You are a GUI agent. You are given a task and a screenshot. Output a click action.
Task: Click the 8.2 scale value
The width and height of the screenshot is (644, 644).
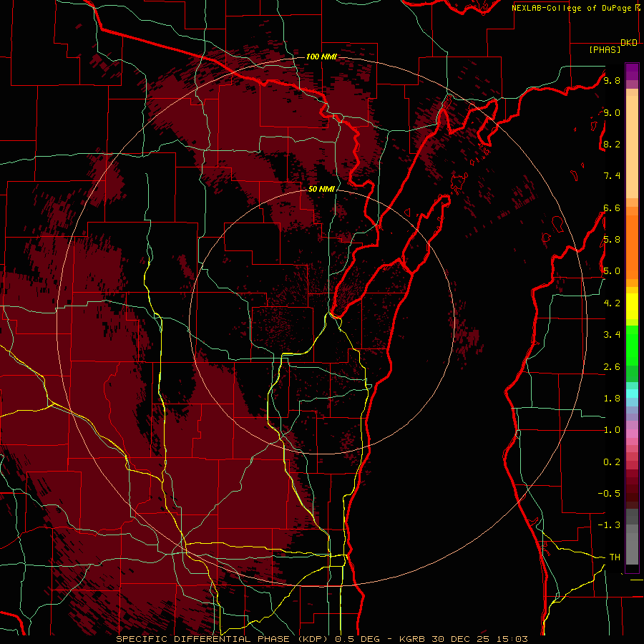coord(612,144)
